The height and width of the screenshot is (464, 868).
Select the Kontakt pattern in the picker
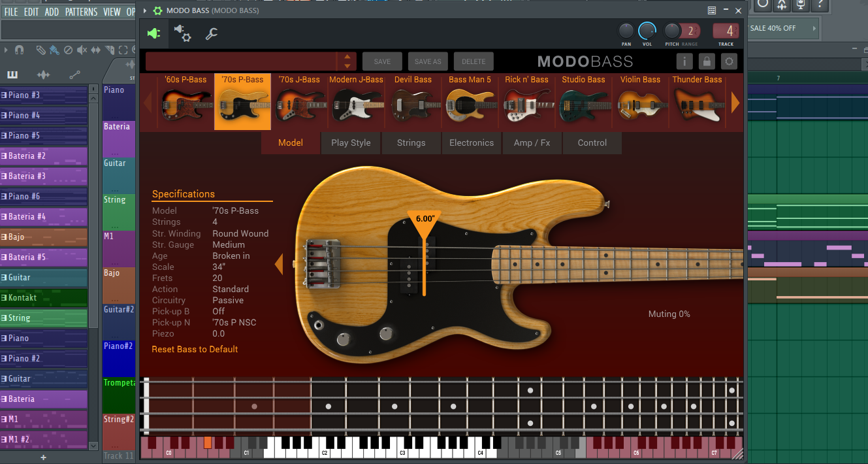coord(44,298)
